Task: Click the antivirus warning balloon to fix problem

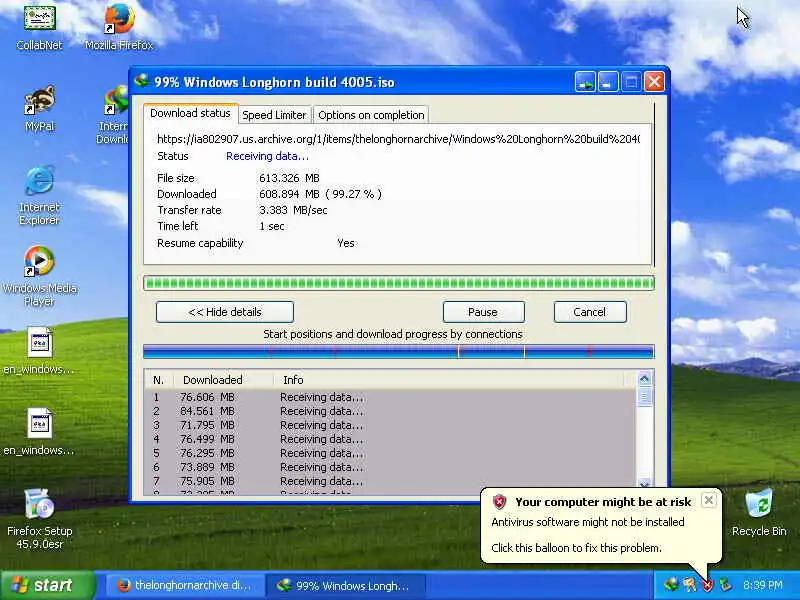Action: point(601,526)
